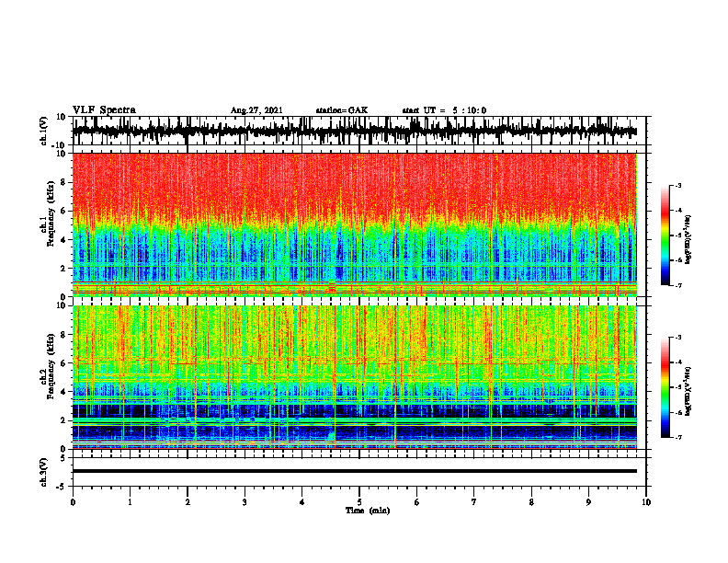
Task: Click the ch.2 color bar "log(PSD)" label
Action: point(688,391)
